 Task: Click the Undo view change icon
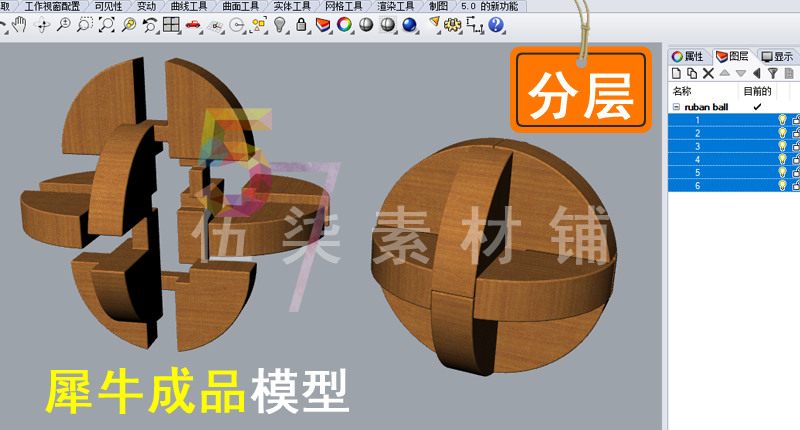[x=149, y=24]
